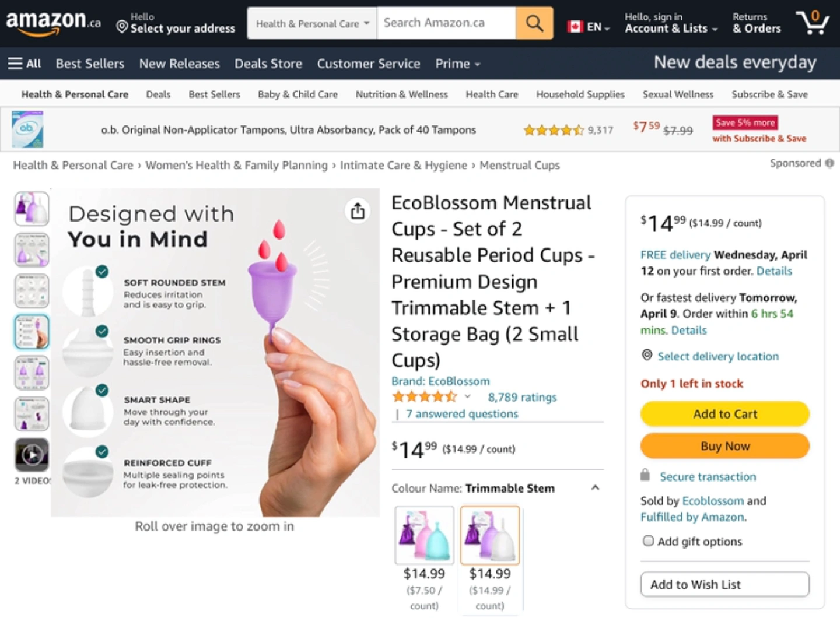This screenshot has width=840, height=618.
Task: Click the Search Amazon.ca input field
Action: (x=446, y=23)
